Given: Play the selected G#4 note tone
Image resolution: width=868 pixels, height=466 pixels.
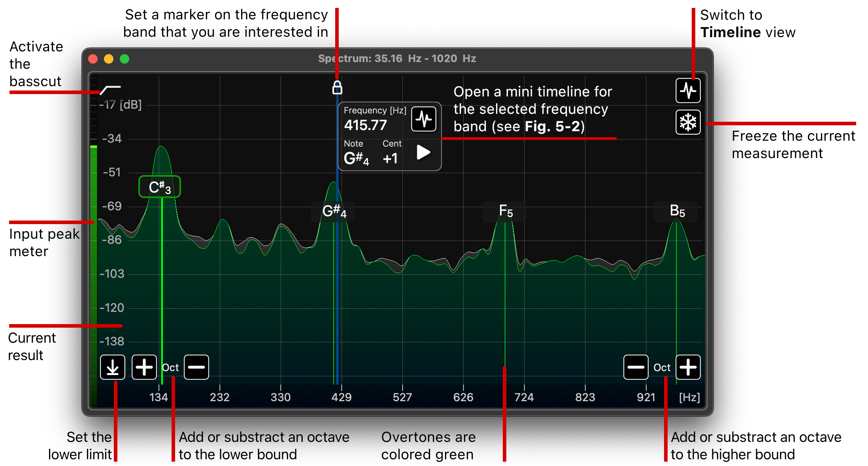Looking at the screenshot, I should click(423, 152).
